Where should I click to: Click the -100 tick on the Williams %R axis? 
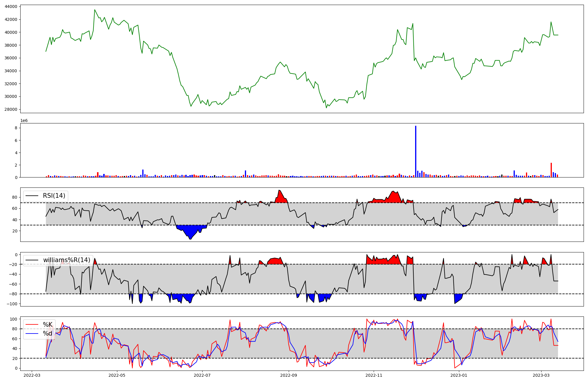[x=12, y=304]
